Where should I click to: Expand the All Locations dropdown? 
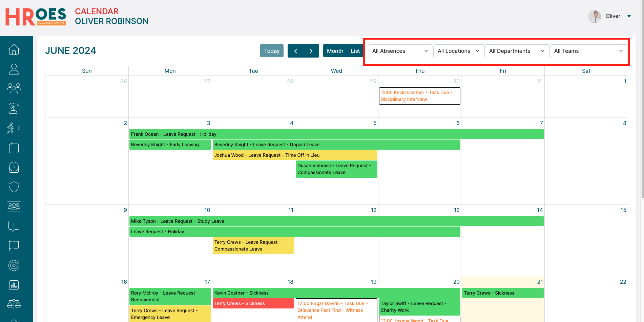459,51
